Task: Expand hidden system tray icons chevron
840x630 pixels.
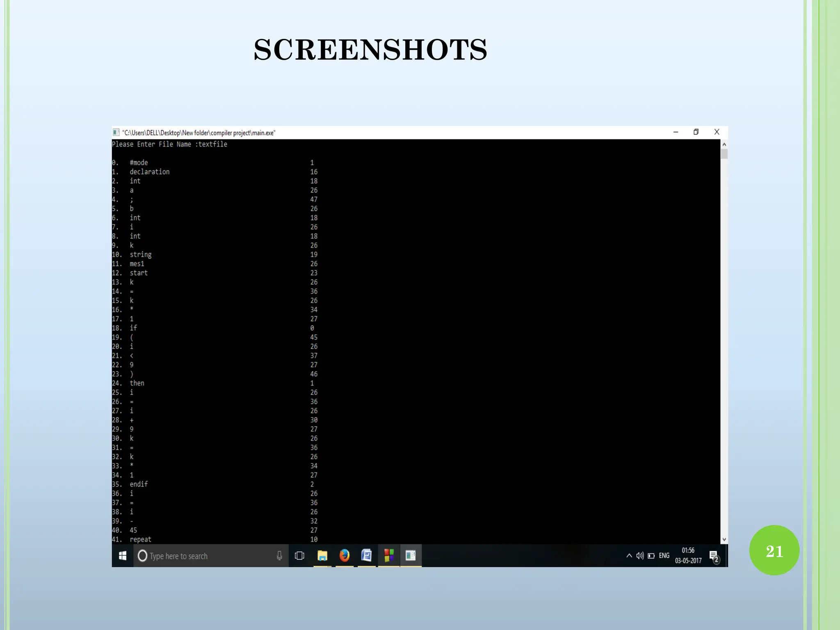Action: (629, 556)
